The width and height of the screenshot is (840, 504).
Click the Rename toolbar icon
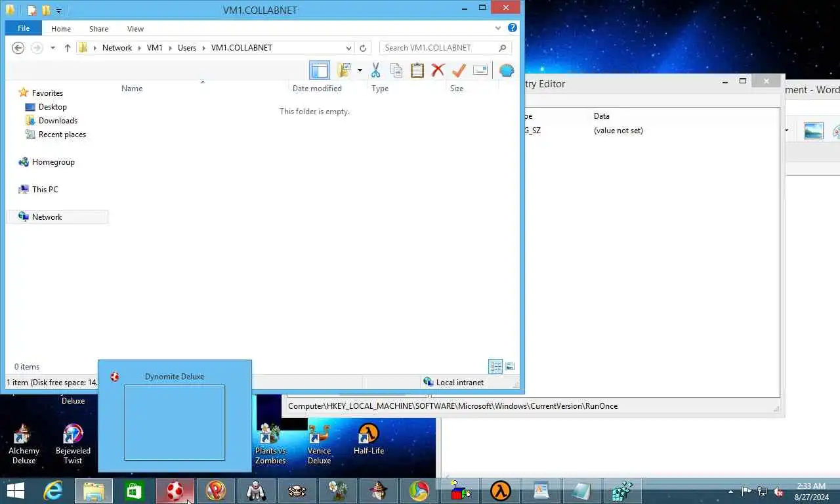[480, 70]
